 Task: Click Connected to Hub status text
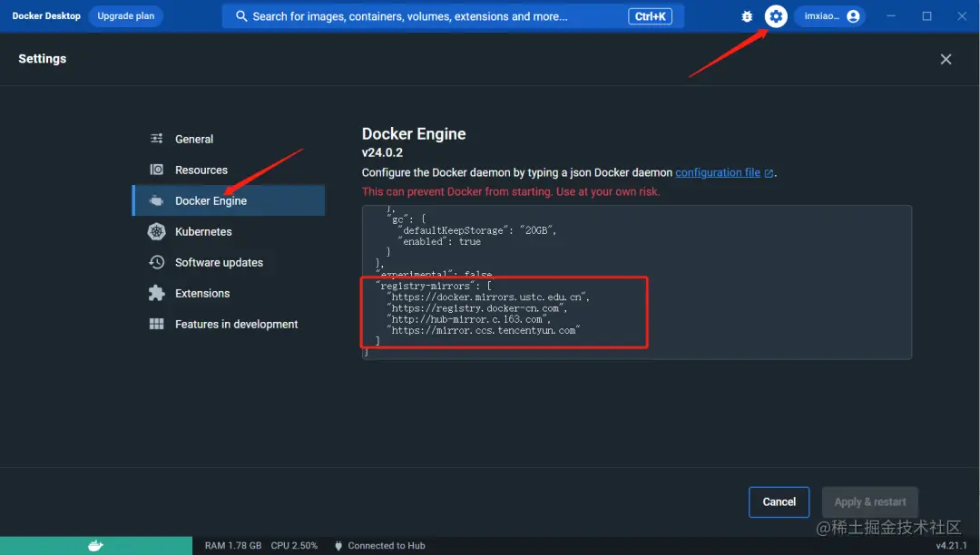pyautogui.click(x=387, y=546)
